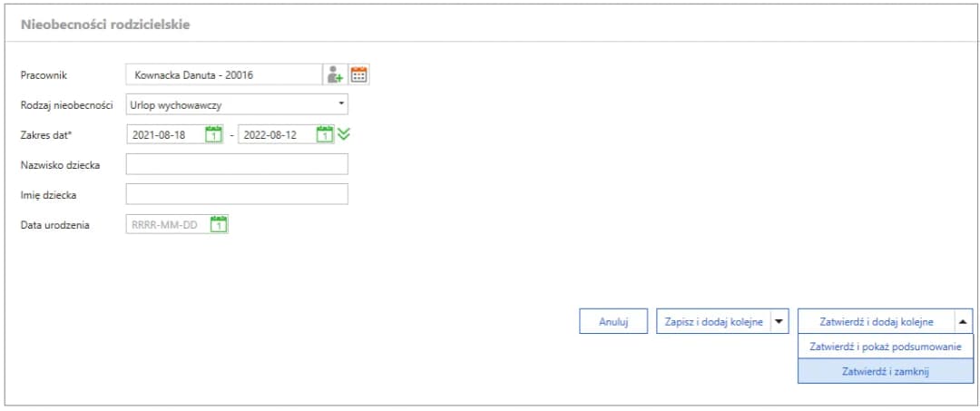Image resolution: width=980 pixels, height=411 pixels.
Task: Click the Zapisz i dodaj kolejne button
Action: click(713, 321)
